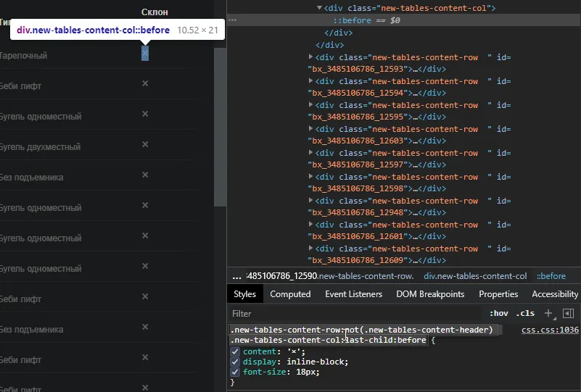Image resolution: width=581 pixels, height=392 pixels.
Task: Collapse the new-tables-content-col div
Action: pyautogui.click(x=319, y=8)
